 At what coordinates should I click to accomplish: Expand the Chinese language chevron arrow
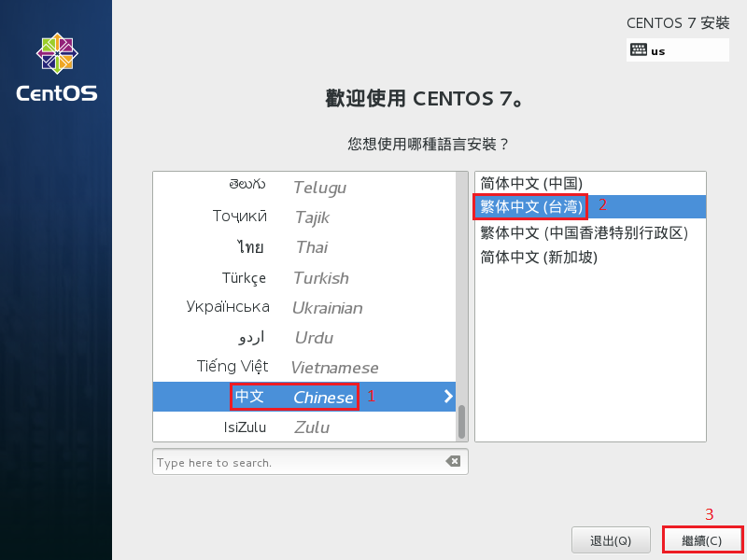(448, 396)
